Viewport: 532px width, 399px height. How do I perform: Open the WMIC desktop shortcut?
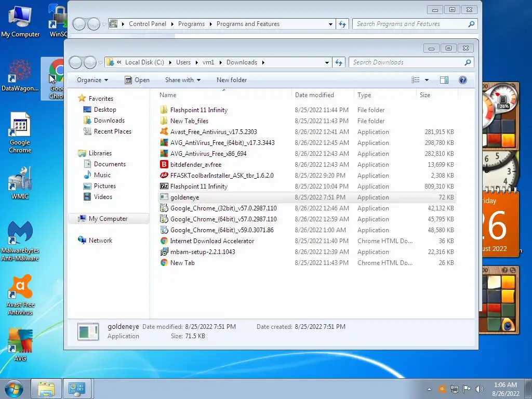(x=20, y=183)
